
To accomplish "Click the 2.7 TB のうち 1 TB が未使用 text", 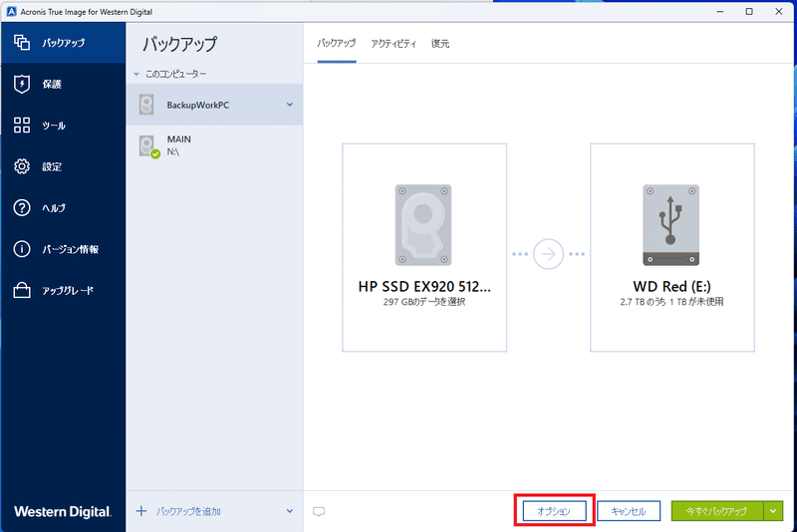I will tap(671, 302).
